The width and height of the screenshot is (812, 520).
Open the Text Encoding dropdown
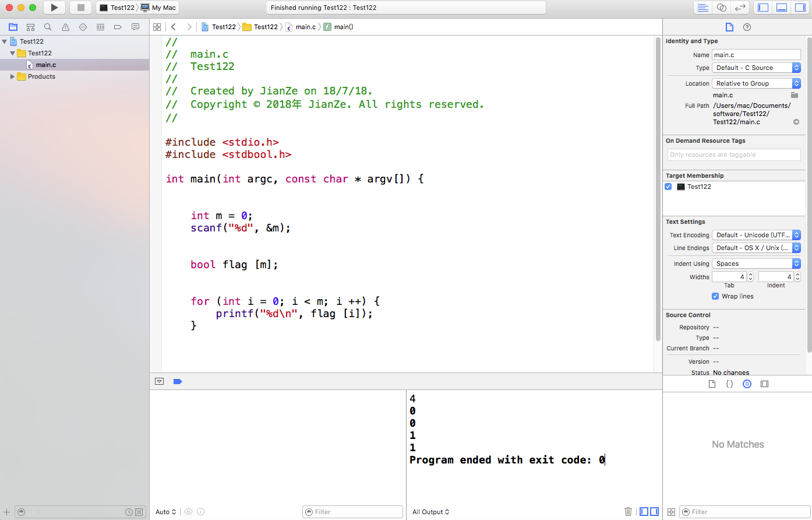(756, 235)
